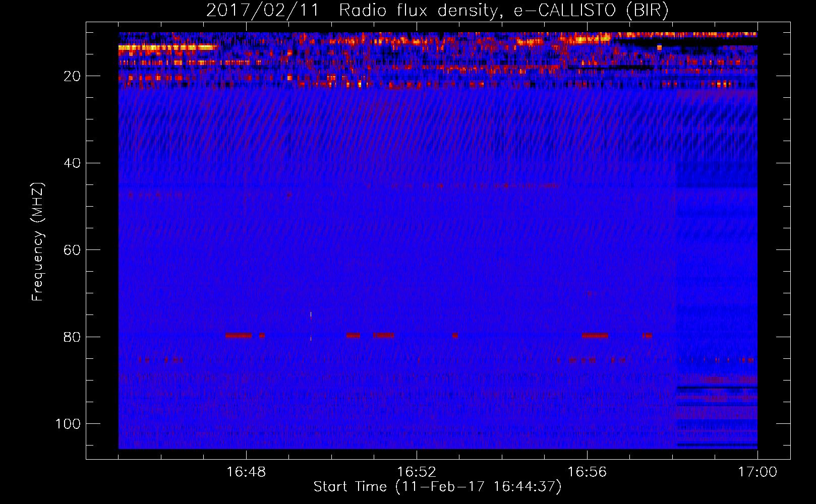Click the plot title '2017/02/11 Radio flux density, e-CALLISTO (BIR)'

(x=437, y=11)
